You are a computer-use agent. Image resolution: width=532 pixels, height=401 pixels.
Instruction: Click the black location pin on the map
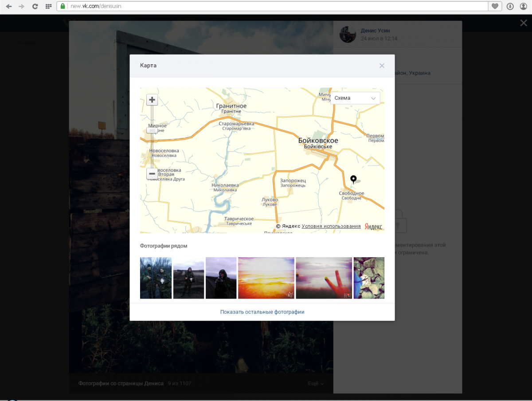click(x=353, y=179)
